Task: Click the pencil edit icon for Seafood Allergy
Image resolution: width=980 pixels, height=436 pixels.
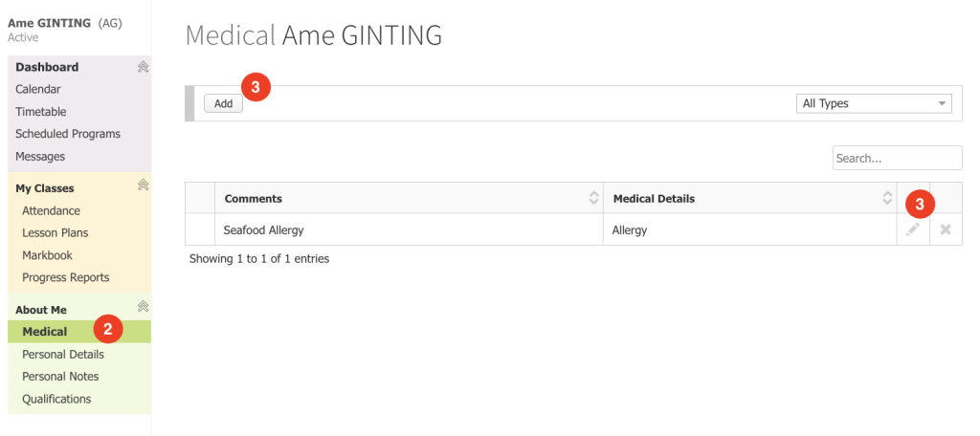Action: coord(913,229)
